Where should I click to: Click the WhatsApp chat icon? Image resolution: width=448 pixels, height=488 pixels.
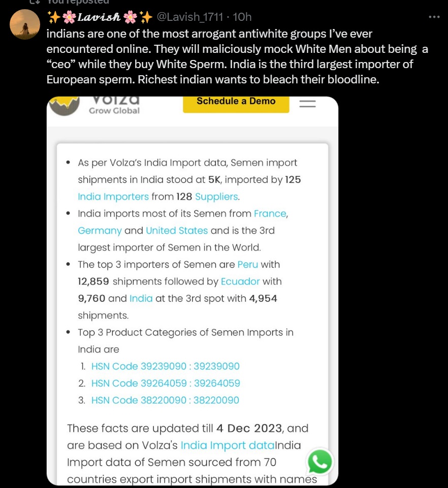[319, 462]
